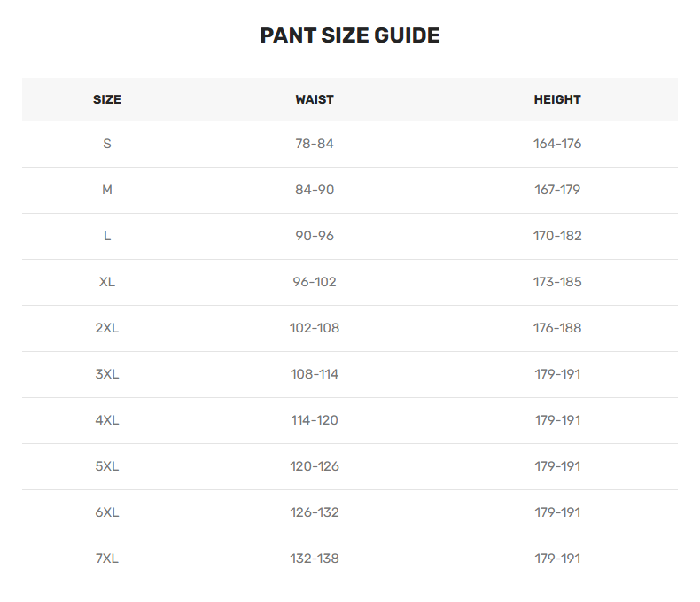Select the 6XL size cell
The image size is (700, 602).
coord(107,512)
